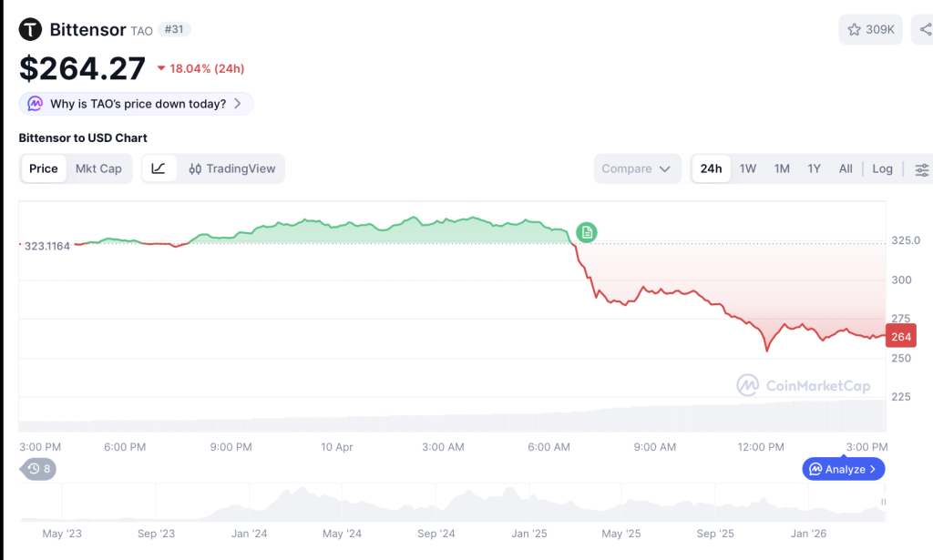The height and width of the screenshot is (560, 933).
Task: Select the 1Y time range tab
Action: [x=814, y=168]
